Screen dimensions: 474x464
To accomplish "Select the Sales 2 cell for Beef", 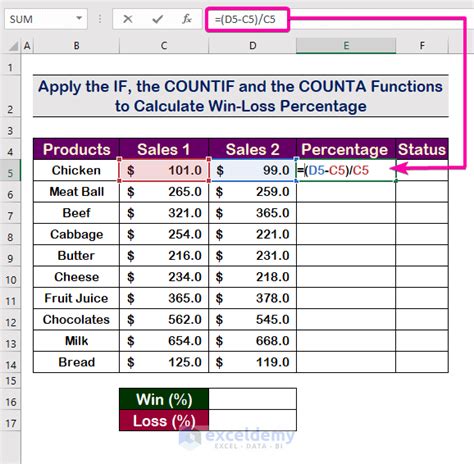I will point(252,213).
